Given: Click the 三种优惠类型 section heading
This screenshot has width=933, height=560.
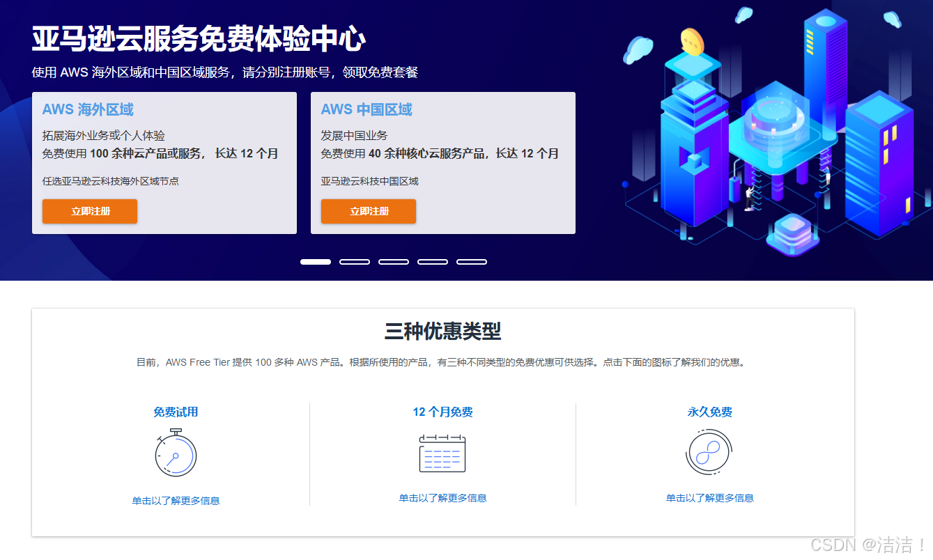Looking at the screenshot, I should pyautogui.click(x=442, y=331).
